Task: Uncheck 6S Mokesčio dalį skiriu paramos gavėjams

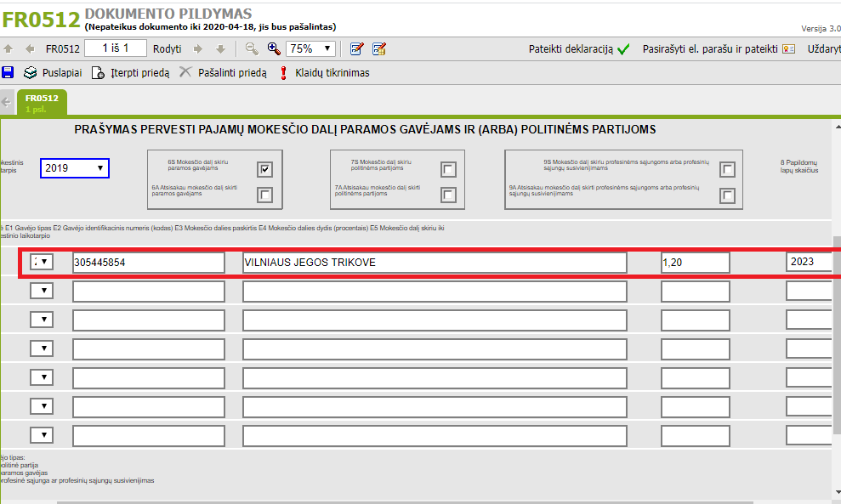Action: pyautogui.click(x=264, y=169)
